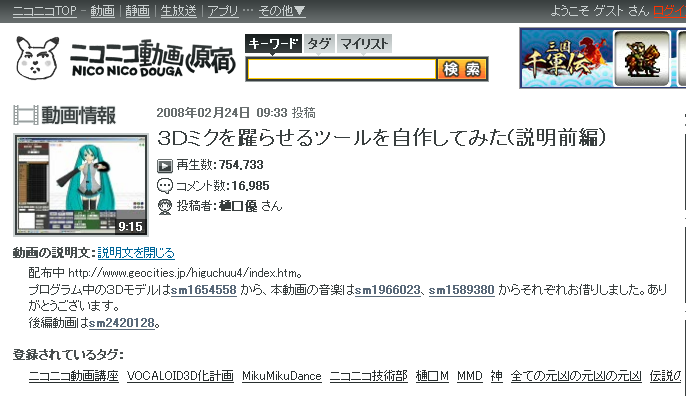Click the 神 tag
Image resolution: width=686 pixels, height=399 pixels.
coord(497,376)
